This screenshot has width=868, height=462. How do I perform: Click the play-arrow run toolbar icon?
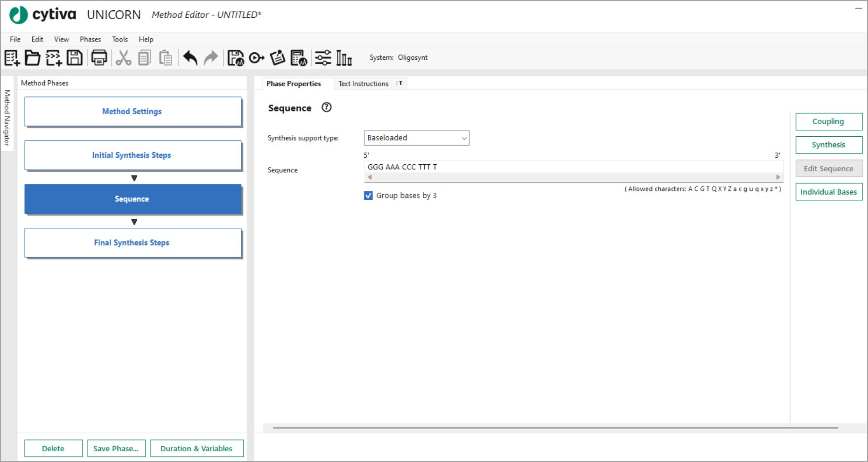(x=256, y=58)
